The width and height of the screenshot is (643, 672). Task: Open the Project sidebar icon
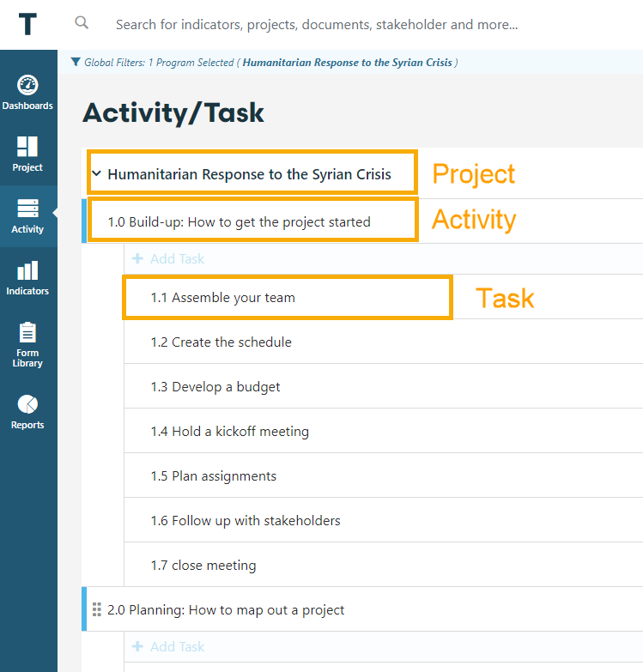[27, 154]
